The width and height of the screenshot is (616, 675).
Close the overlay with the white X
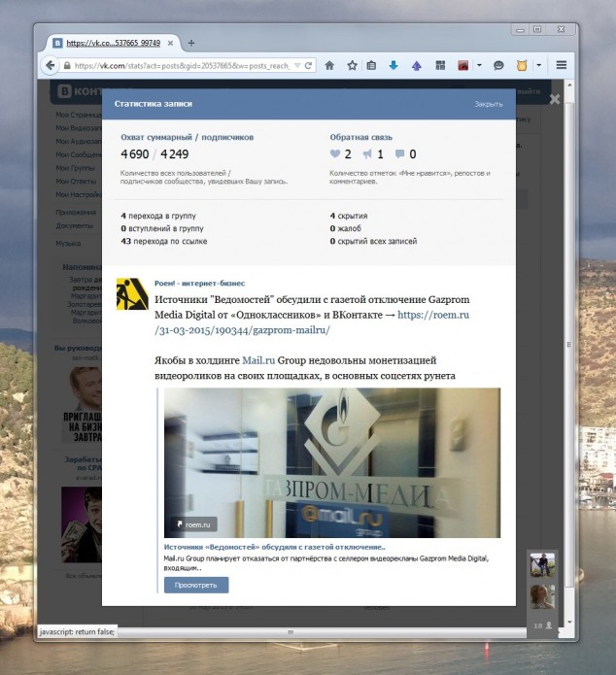(x=555, y=99)
